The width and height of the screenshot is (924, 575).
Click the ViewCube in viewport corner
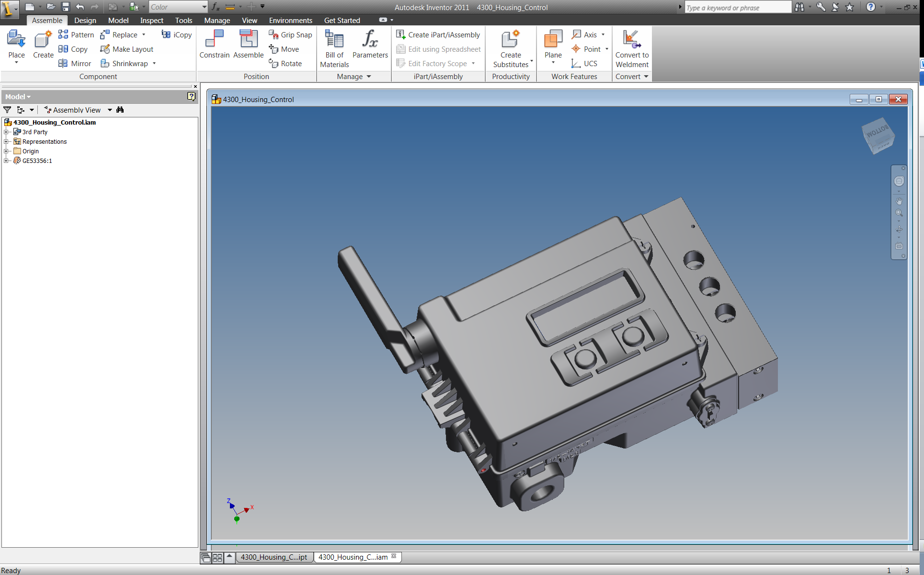878,135
